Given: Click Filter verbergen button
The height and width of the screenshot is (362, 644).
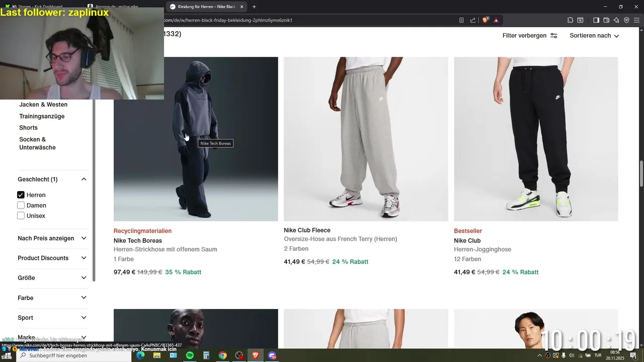Looking at the screenshot, I should (x=530, y=36).
